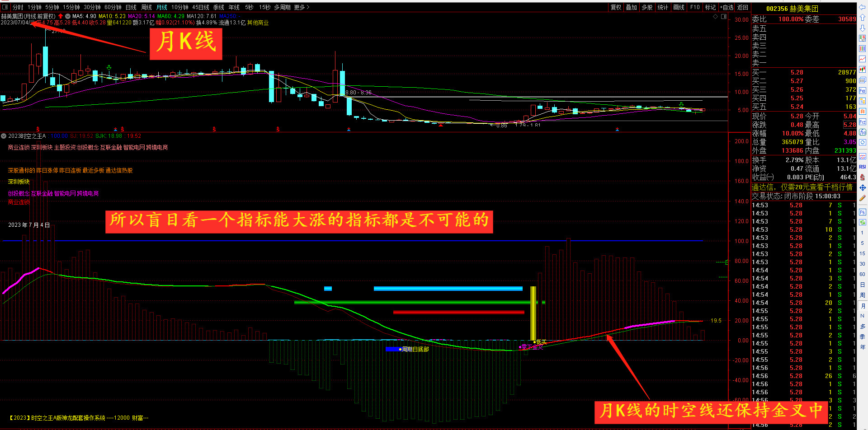
Task: Click the wave lines icon above RSI
Action: click(863, 156)
